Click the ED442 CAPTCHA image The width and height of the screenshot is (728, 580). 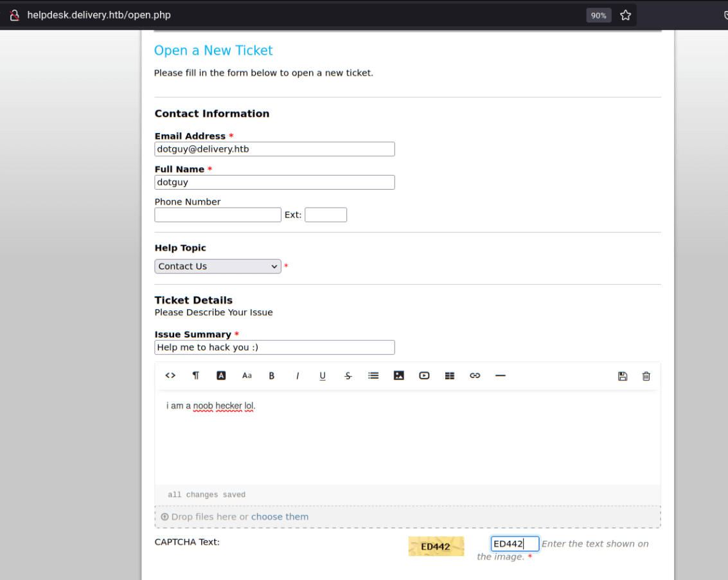pos(436,547)
